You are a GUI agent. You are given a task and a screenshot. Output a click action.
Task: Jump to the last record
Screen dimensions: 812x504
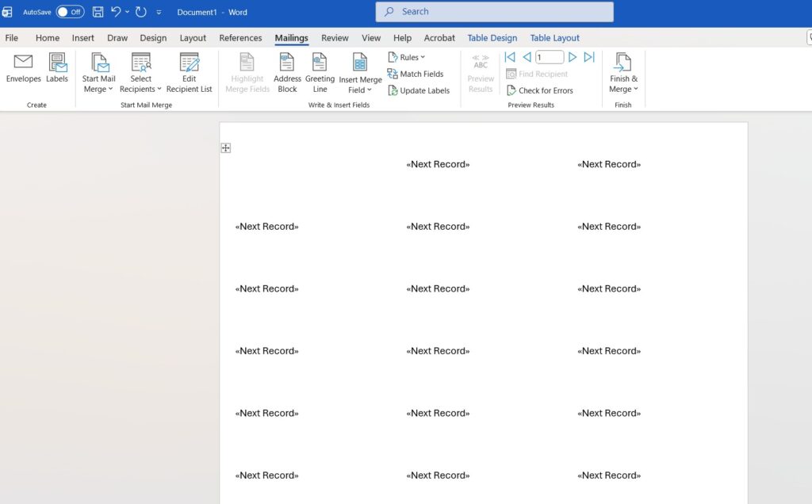589,57
